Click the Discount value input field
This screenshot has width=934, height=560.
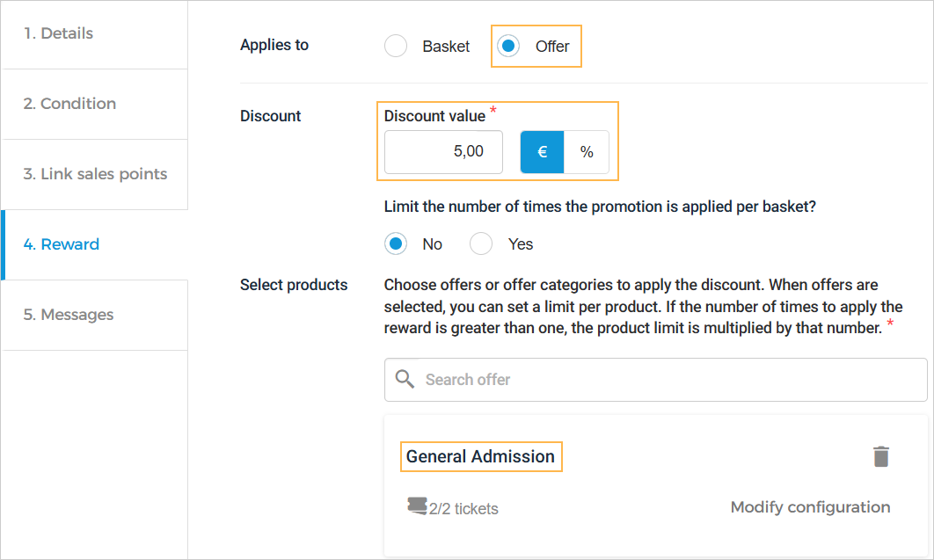[443, 152]
